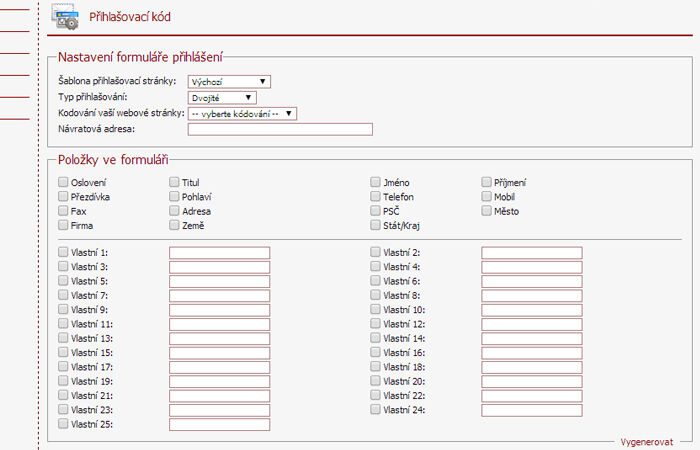Check the Stát/Kraj checkbox
This screenshot has height=450, width=700.
click(x=375, y=225)
